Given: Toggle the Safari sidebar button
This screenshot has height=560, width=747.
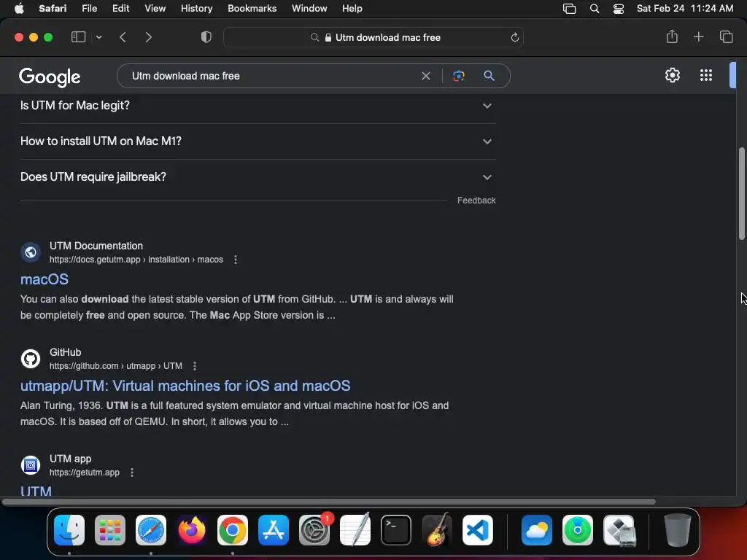Looking at the screenshot, I should click(78, 37).
